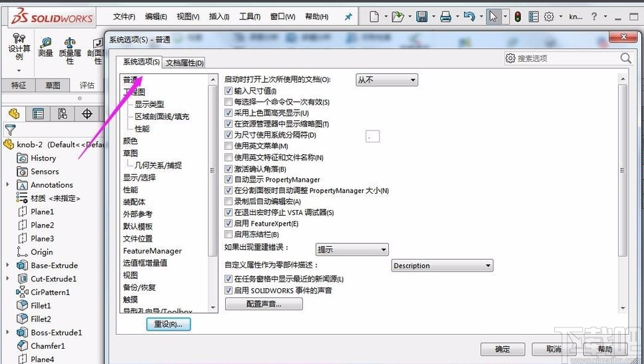Open the 编辑(E) menu
This screenshot has width=644, height=364.
pyautogui.click(x=156, y=17)
